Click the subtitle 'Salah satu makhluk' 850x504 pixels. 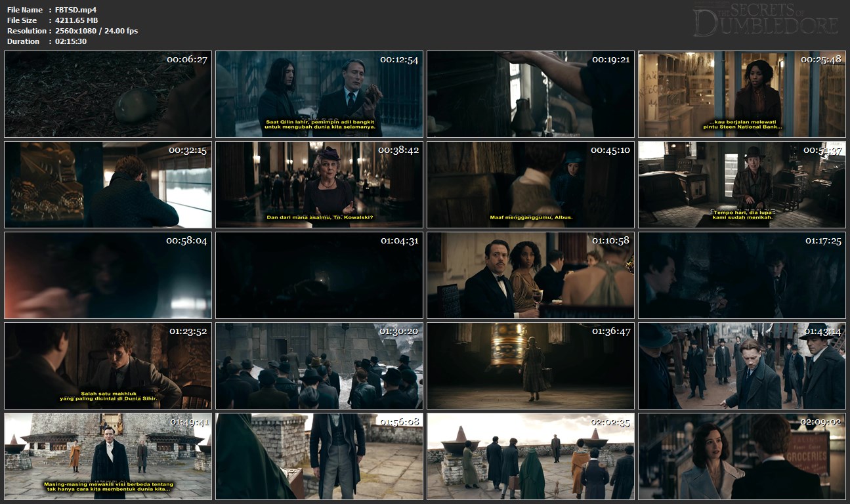[x=108, y=393]
